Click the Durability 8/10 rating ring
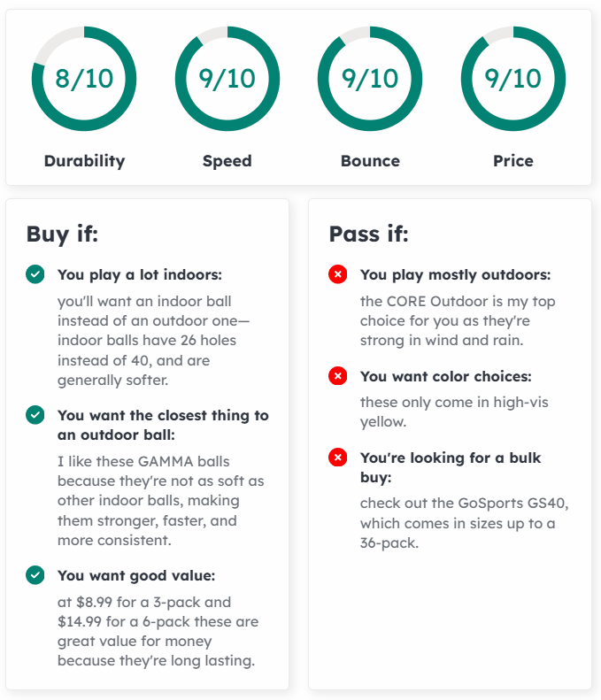 click(x=84, y=79)
